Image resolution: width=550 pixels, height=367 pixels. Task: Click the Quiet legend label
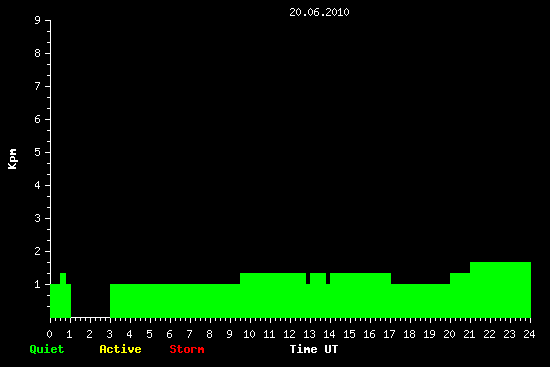click(x=47, y=349)
